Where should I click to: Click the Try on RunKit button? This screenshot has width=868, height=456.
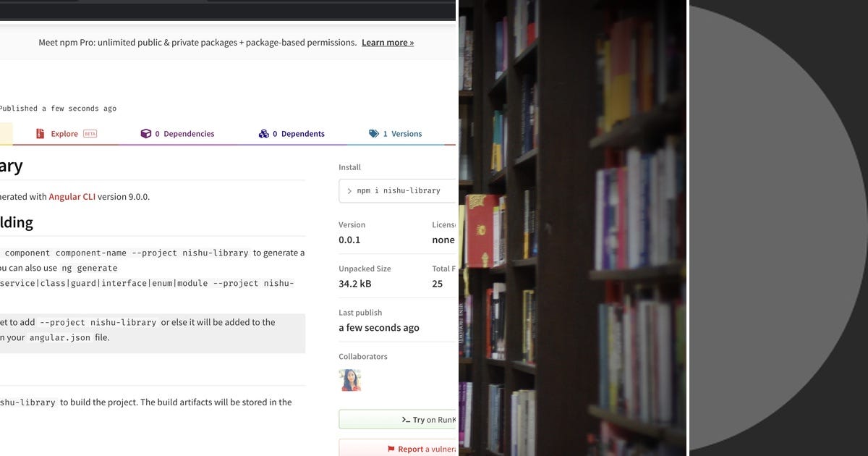point(412,418)
